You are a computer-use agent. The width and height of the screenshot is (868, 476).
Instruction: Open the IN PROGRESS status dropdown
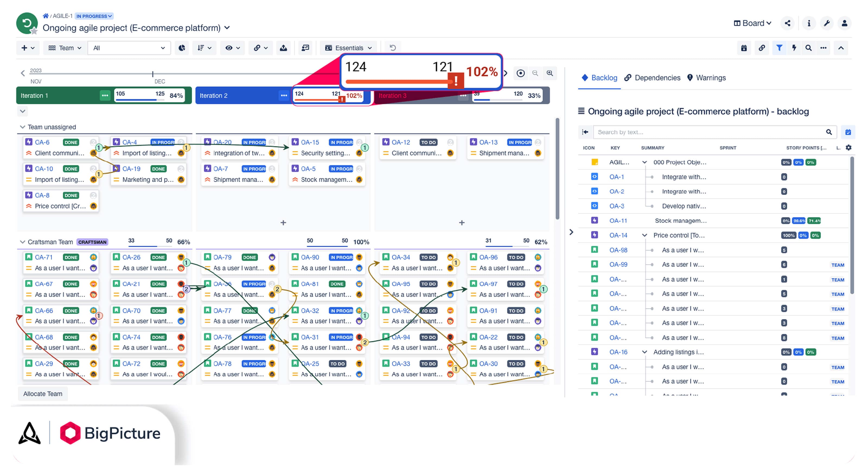pyautogui.click(x=94, y=16)
